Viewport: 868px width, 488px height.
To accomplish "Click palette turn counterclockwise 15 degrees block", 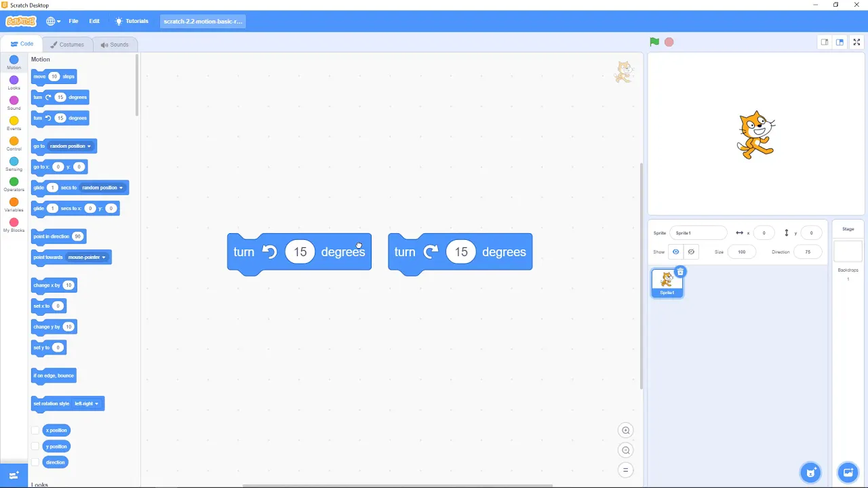I will coord(60,119).
